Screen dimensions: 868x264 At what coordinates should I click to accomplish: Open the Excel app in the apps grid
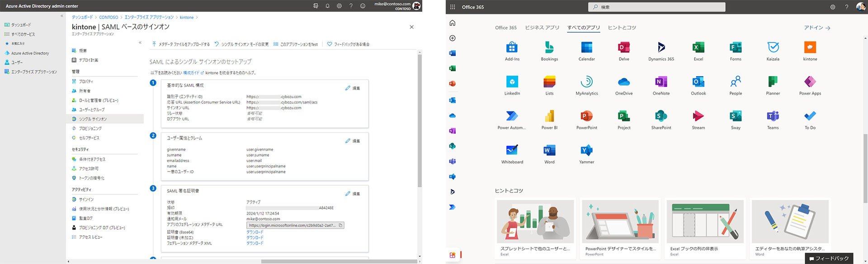point(698,51)
